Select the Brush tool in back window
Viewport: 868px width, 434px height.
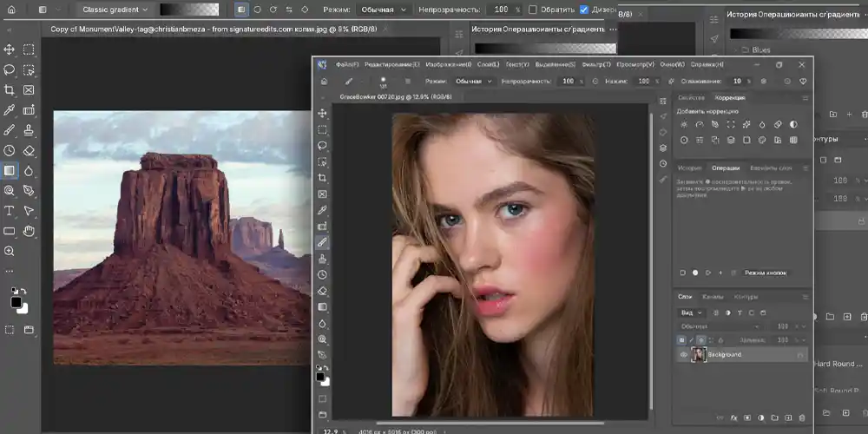tap(10, 130)
